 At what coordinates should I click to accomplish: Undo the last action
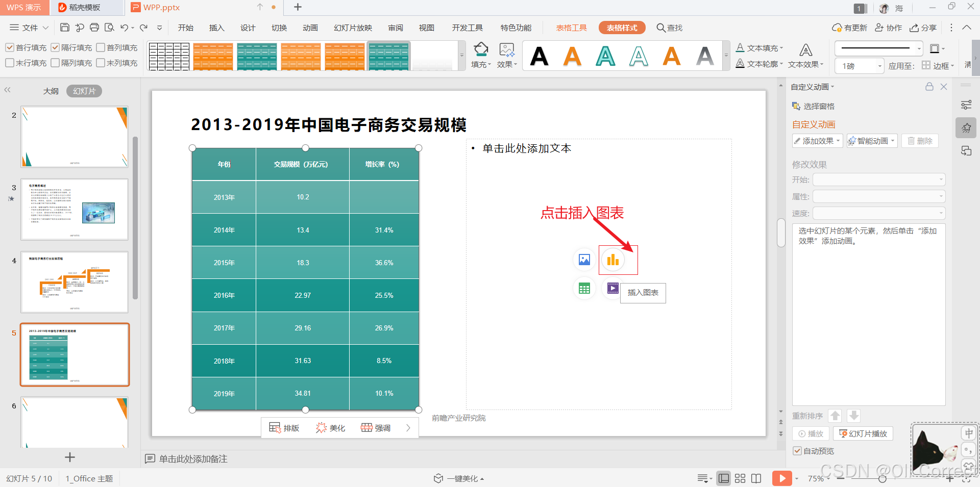(x=124, y=28)
